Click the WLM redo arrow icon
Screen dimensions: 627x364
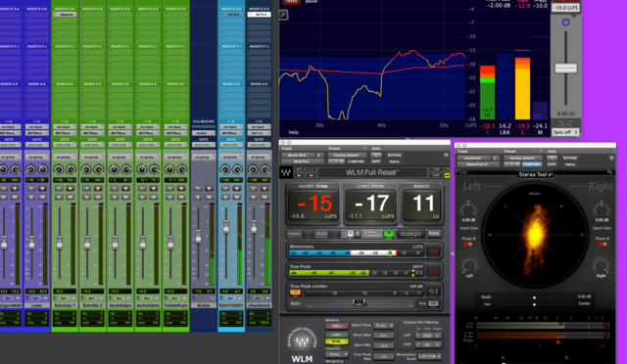click(x=311, y=170)
